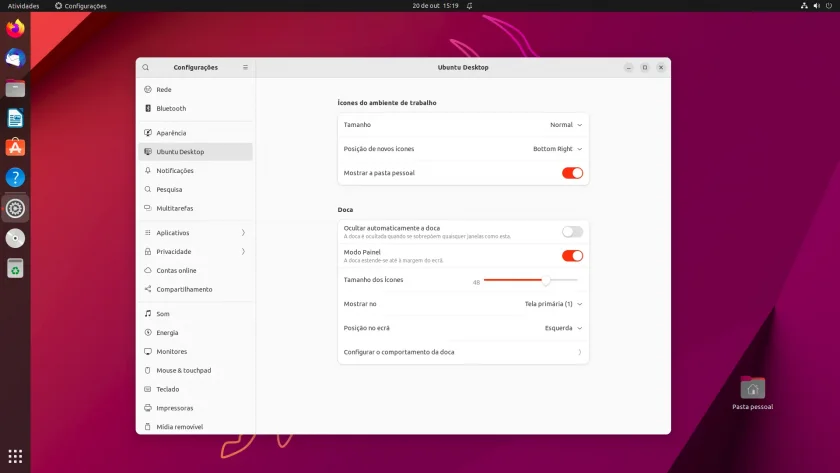Click the volume icon in top bar

(816, 6)
